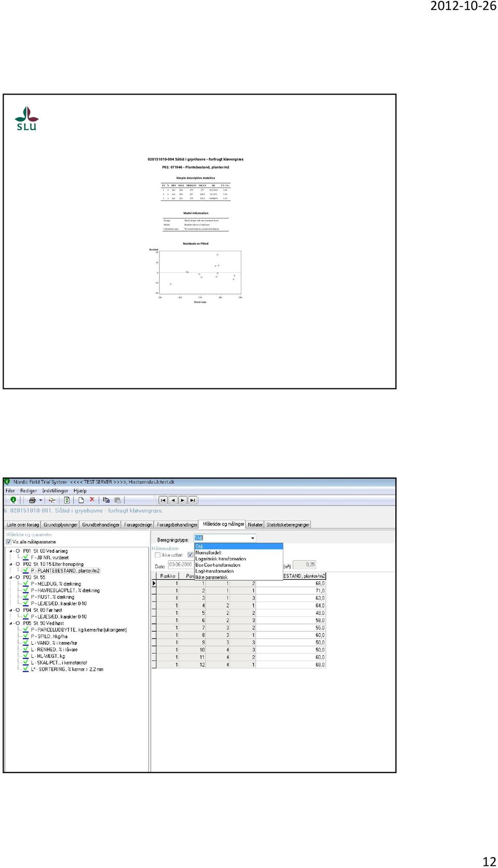Toggle the checked box beside Ikke udført
498x868 pixels.
[x=190, y=555]
